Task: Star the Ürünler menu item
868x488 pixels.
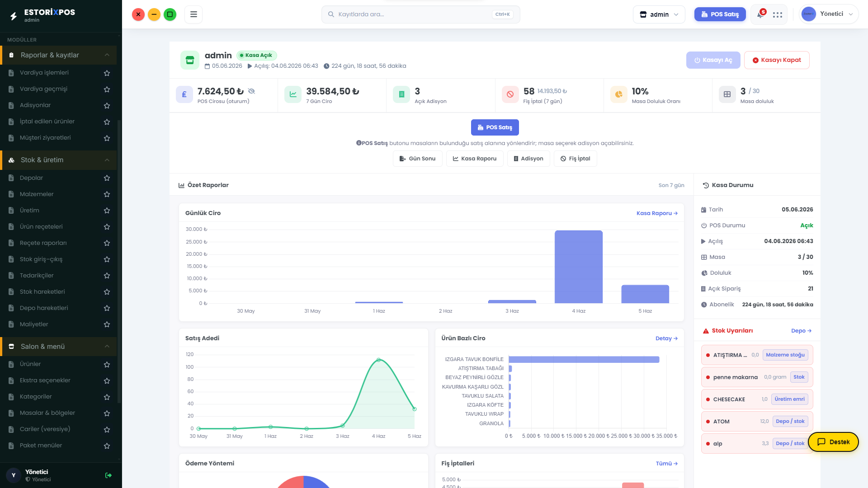Action: tap(107, 364)
